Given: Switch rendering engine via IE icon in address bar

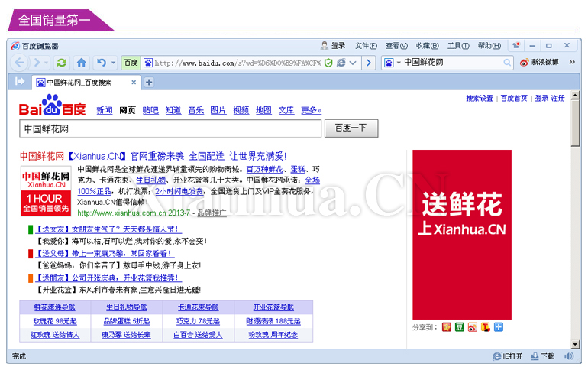Looking at the screenshot, I should pyautogui.click(x=341, y=63).
